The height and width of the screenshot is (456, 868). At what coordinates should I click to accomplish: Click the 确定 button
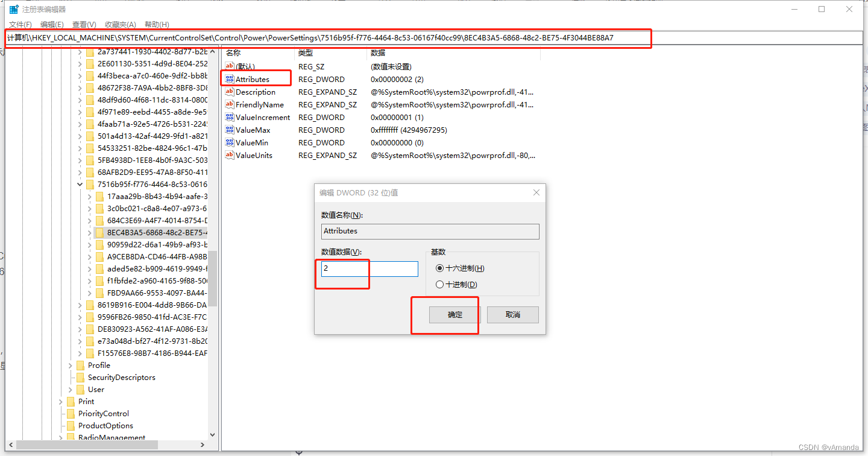pyautogui.click(x=455, y=315)
